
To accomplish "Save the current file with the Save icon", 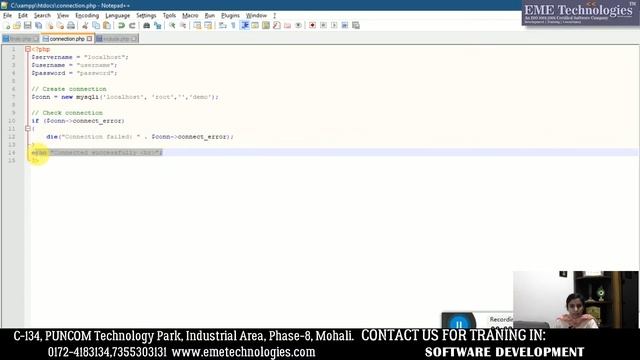I will coord(27,25).
